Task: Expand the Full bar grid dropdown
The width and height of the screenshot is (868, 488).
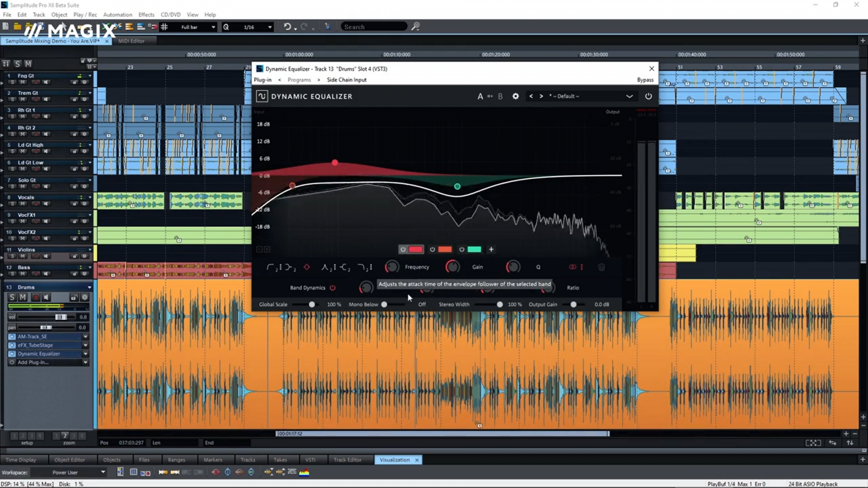Action: pyautogui.click(x=213, y=27)
